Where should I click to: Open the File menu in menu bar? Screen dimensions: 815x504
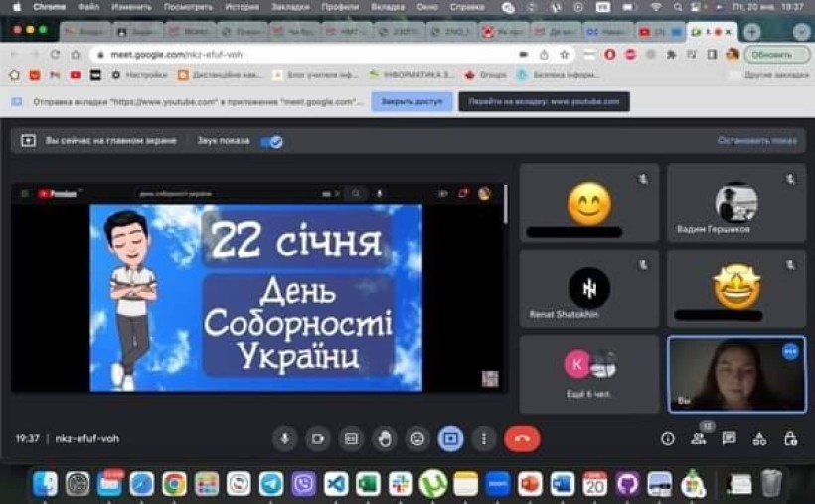[x=88, y=7]
